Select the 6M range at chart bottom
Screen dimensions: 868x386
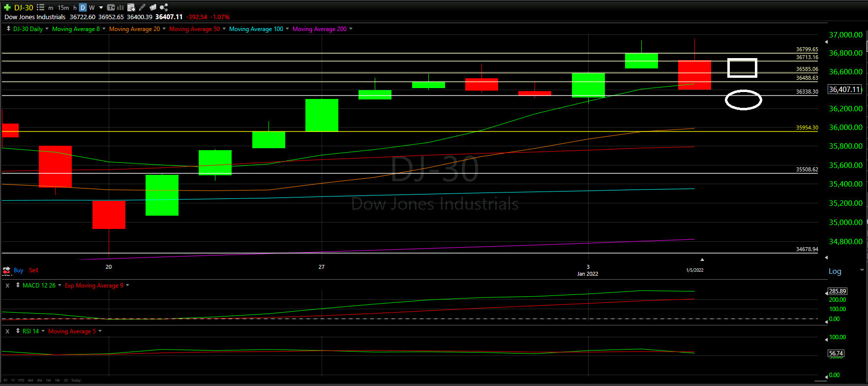click(x=30, y=381)
